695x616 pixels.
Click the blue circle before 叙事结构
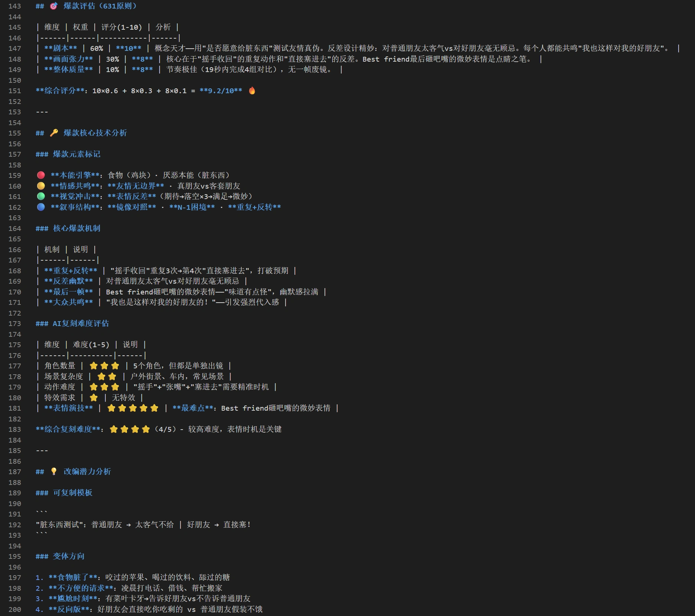pos(41,207)
